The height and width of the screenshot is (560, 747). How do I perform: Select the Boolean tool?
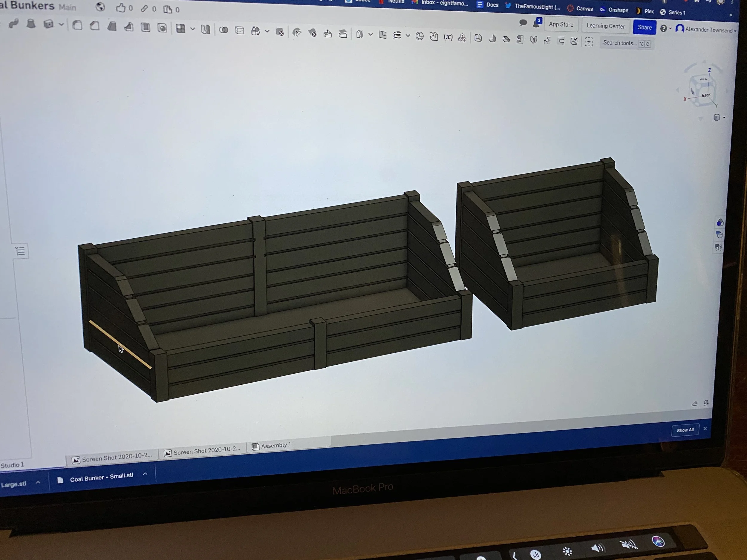223,30
